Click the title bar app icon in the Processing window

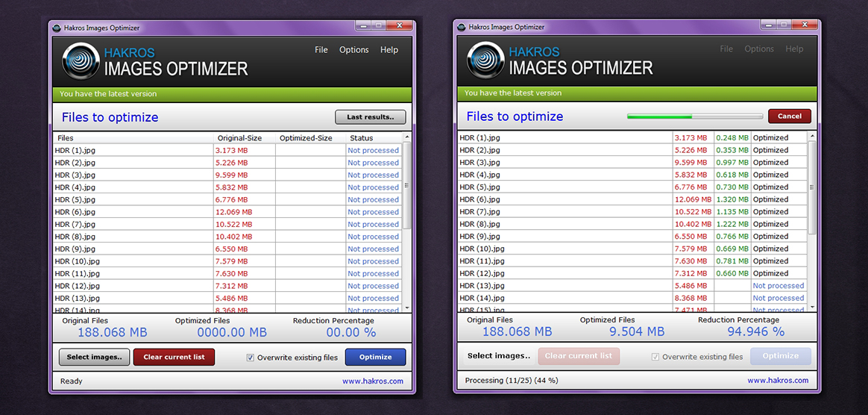pos(462,27)
